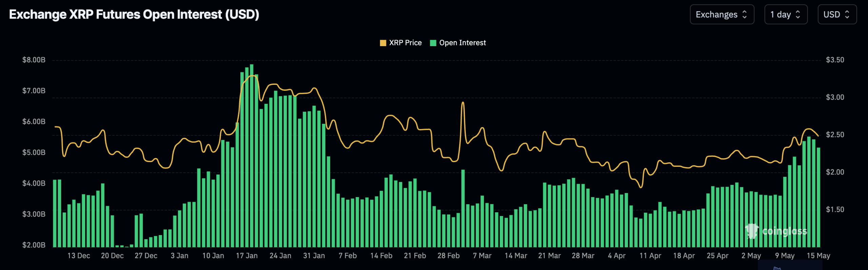Click the 3 Jan date label
This screenshot has width=868, height=270.
point(179,256)
